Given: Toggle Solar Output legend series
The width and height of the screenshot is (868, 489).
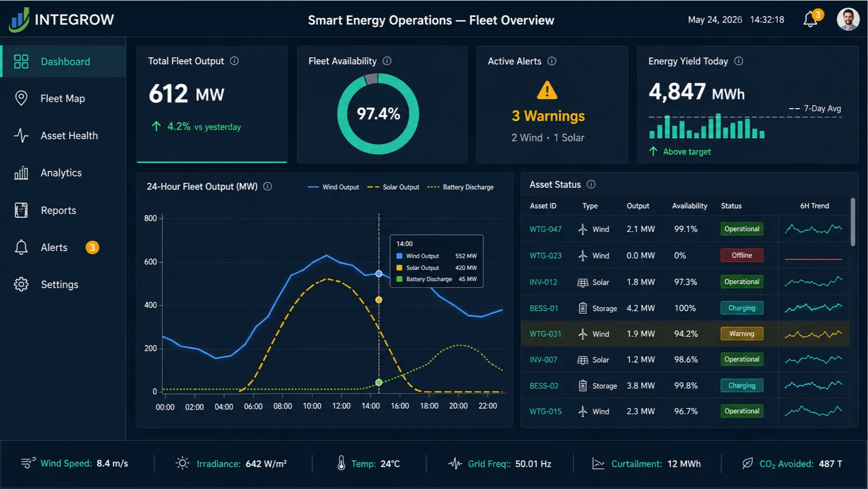Looking at the screenshot, I should pyautogui.click(x=393, y=187).
